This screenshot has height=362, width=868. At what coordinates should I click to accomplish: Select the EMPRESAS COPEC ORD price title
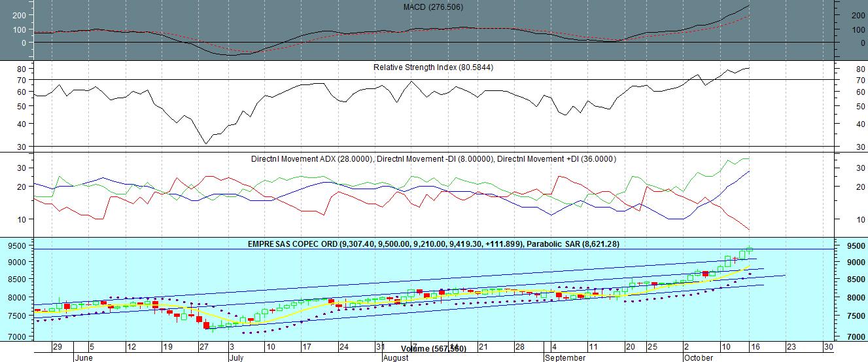tap(292, 244)
